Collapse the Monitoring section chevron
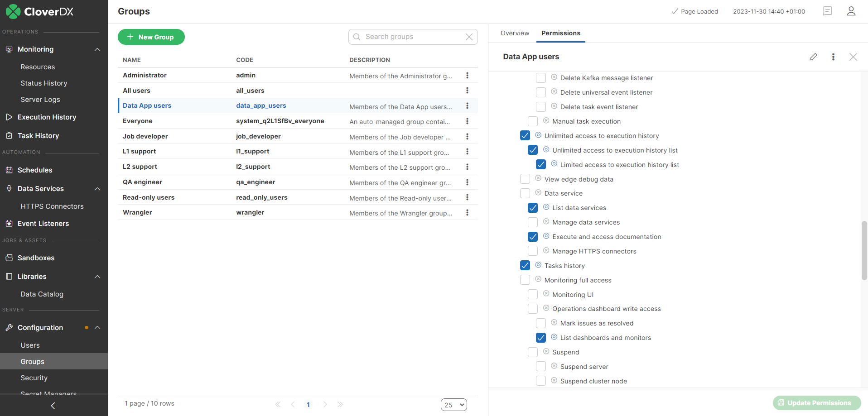868x416 pixels. [97, 49]
